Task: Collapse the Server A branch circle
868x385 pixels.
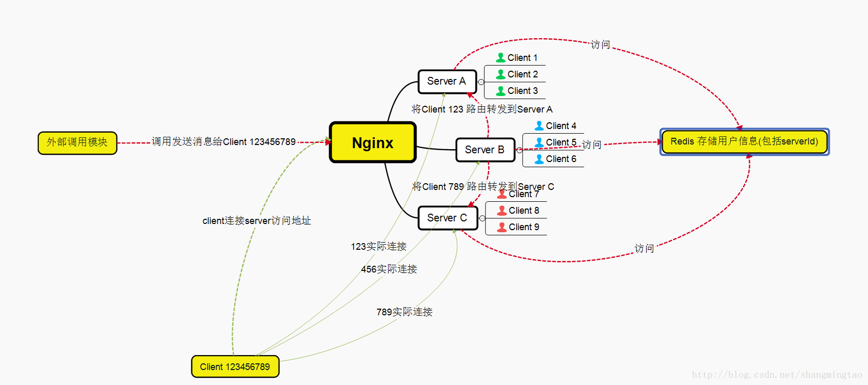Action: point(481,82)
